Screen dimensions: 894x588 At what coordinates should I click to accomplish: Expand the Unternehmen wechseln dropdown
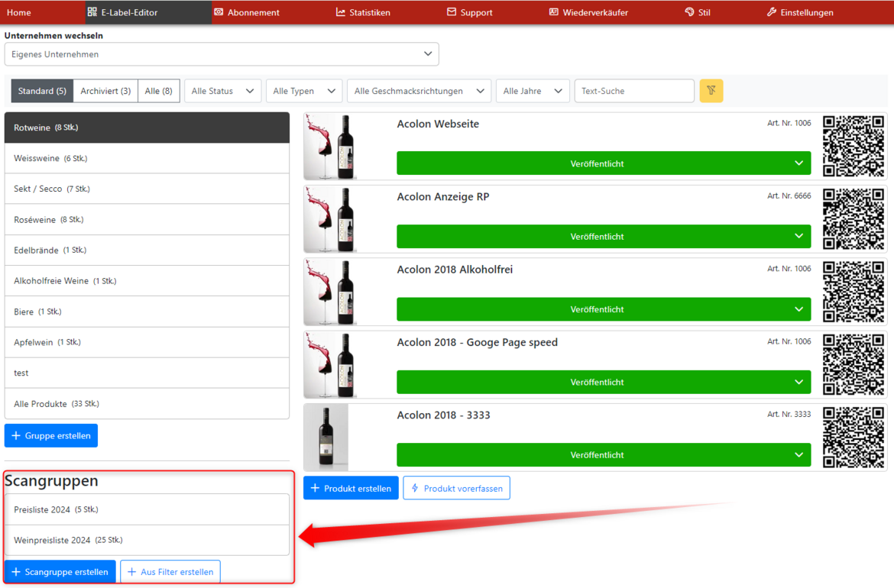(222, 54)
